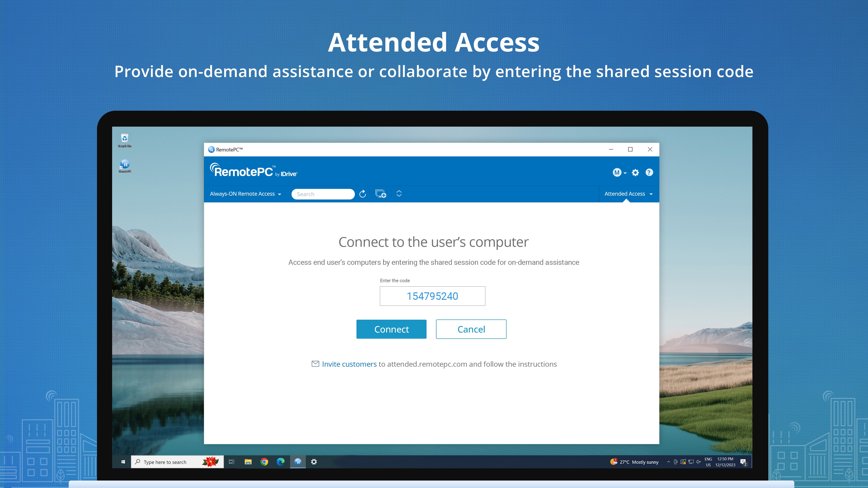
Task: Follow the Invite customers link
Action: [x=349, y=364]
